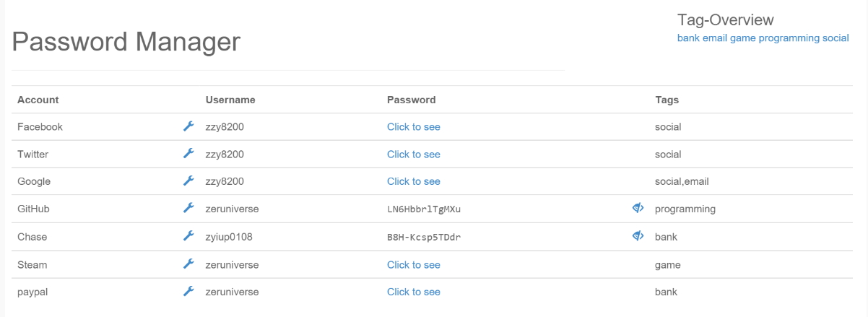
Task: Filter by the game tag
Action: click(x=742, y=38)
